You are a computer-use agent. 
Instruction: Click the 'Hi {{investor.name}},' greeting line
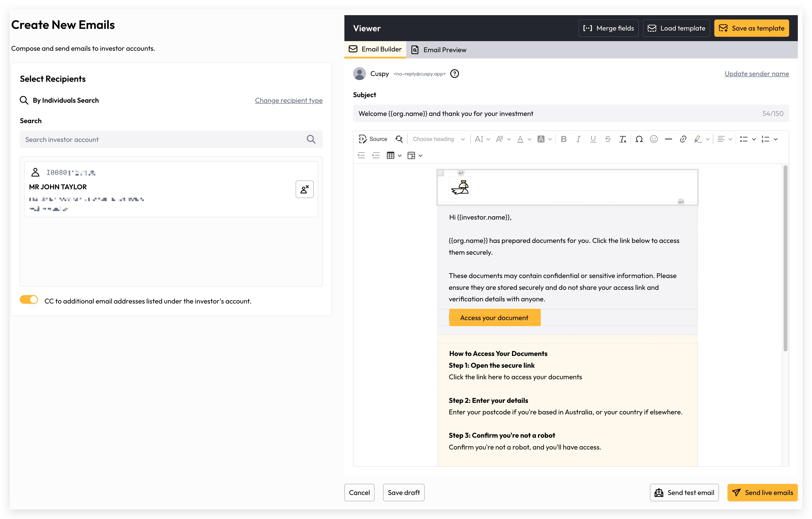(480, 217)
